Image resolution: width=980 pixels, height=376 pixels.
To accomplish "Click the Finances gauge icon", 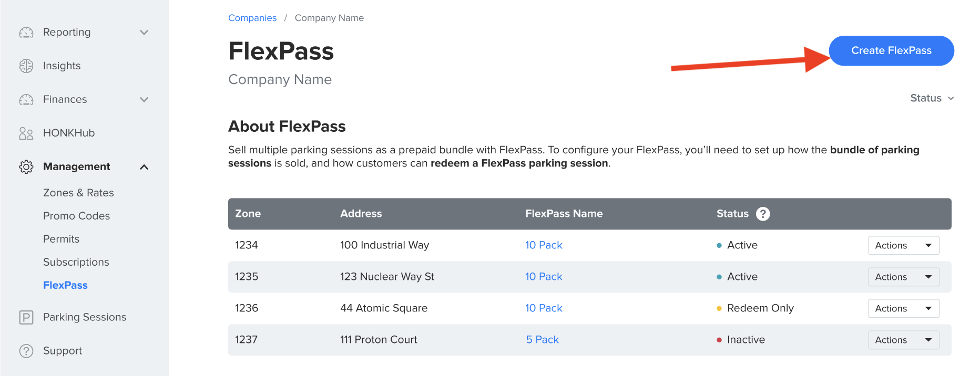I will [x=26, y=100].
